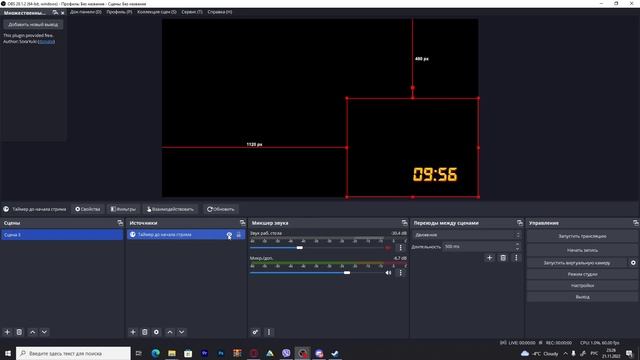The width and height of the screenshot is (640, 360).
Task: Adjust the Звук раб. стола volume slider
Action: coord(300,247)
